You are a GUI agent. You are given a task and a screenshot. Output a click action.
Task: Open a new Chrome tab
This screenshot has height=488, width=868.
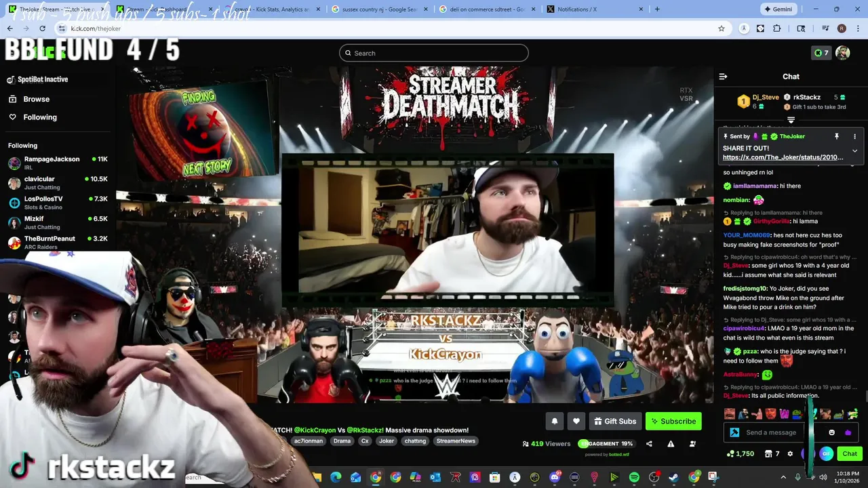coord(656,9)
